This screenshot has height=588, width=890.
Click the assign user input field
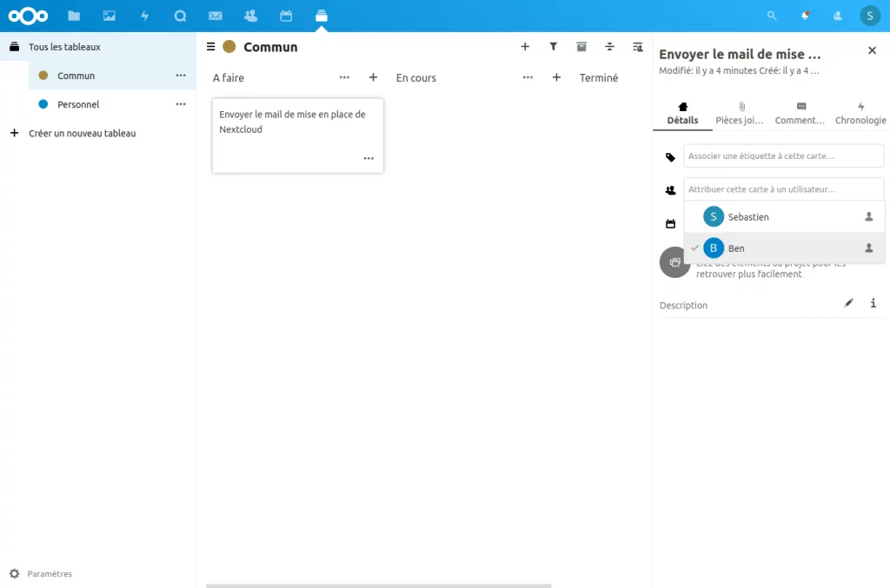[x=783, y=188]
